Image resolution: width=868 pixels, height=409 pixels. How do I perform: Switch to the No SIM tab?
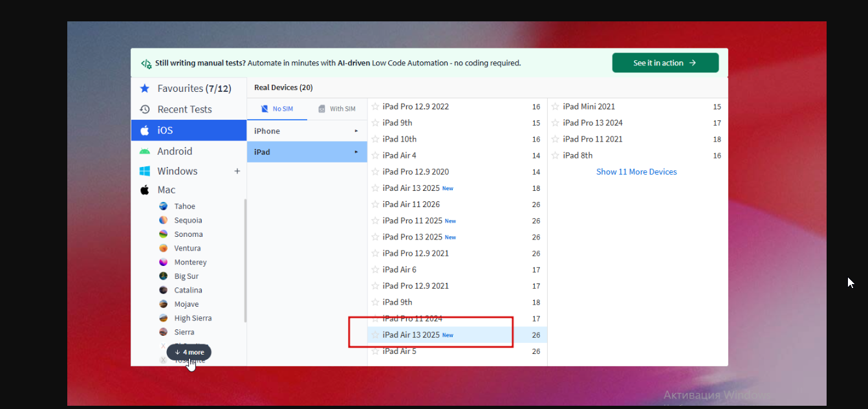tap(277, 109)
